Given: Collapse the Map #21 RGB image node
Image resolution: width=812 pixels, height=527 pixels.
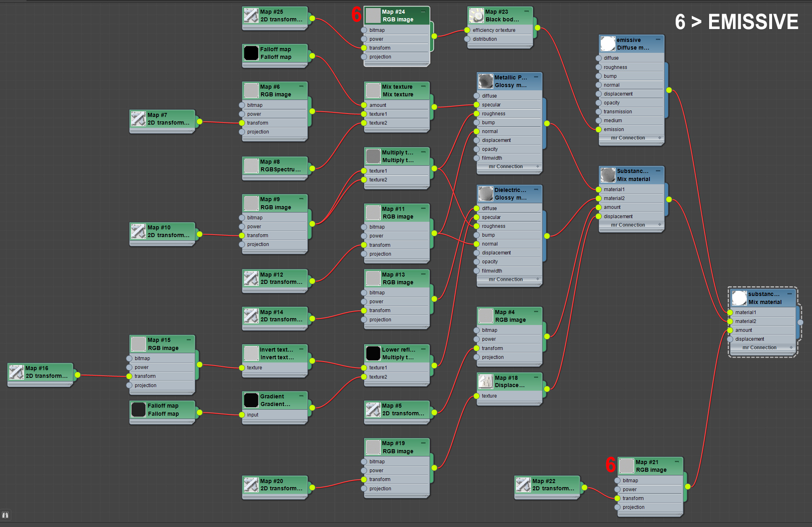Looking at the screenshot, I should [676, 461].
